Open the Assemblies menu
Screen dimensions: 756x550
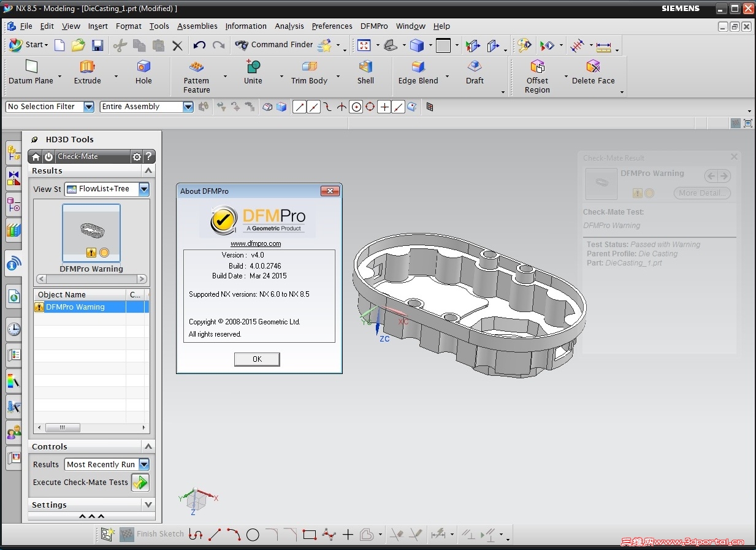[x=197, y=26]
